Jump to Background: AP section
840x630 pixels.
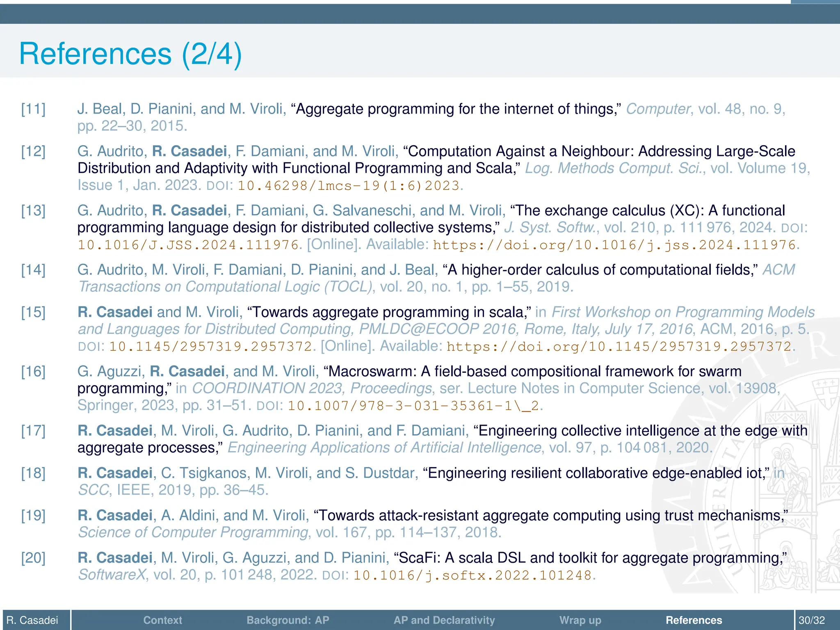coord(288,620)
